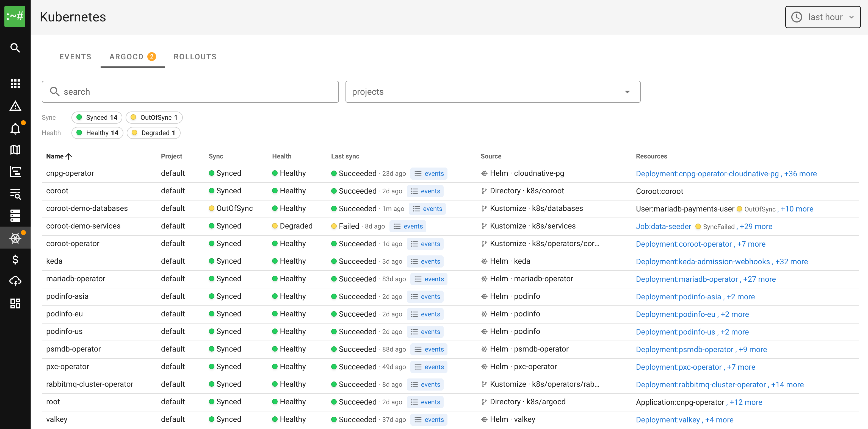Click the 88d ago last sync text
Viewport: 868px width, 429px height.
[394, 349]
